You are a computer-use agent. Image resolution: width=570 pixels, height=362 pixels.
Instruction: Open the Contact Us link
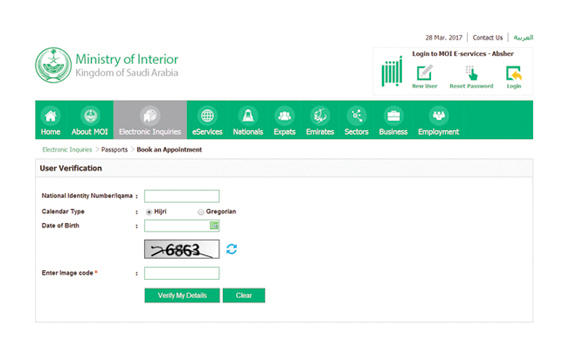(x=487, y=37)
